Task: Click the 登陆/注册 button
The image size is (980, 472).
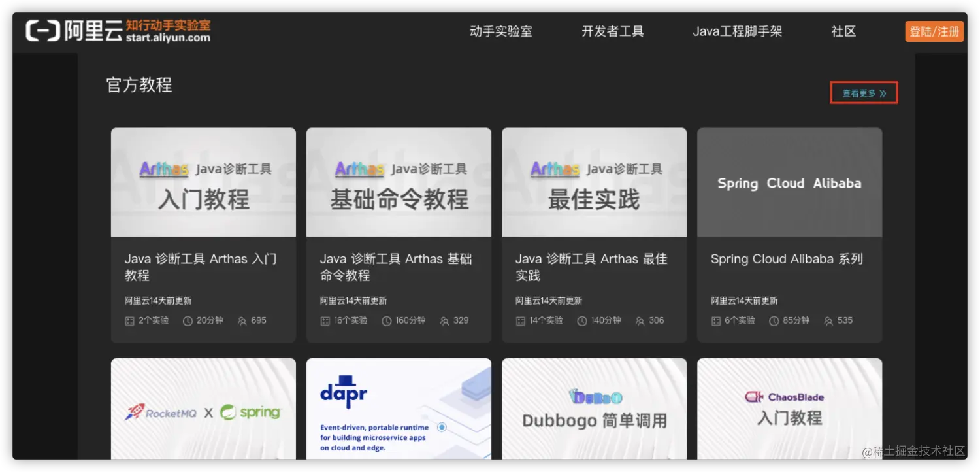Action: [x=934, y=31]
